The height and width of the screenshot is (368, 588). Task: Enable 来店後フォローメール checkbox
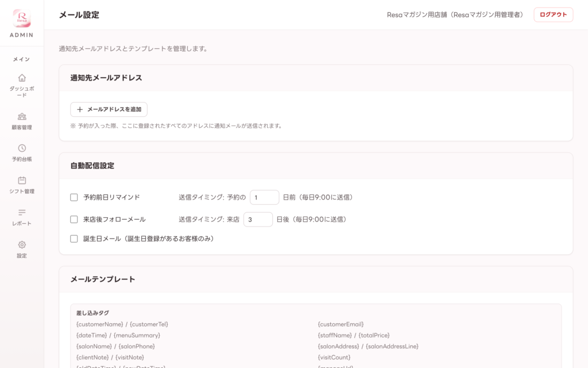[74, 219]
